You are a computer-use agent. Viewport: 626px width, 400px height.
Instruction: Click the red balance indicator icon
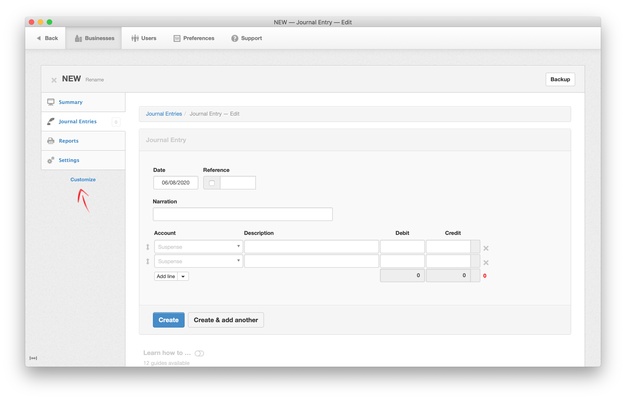click(x=485, y=276)
